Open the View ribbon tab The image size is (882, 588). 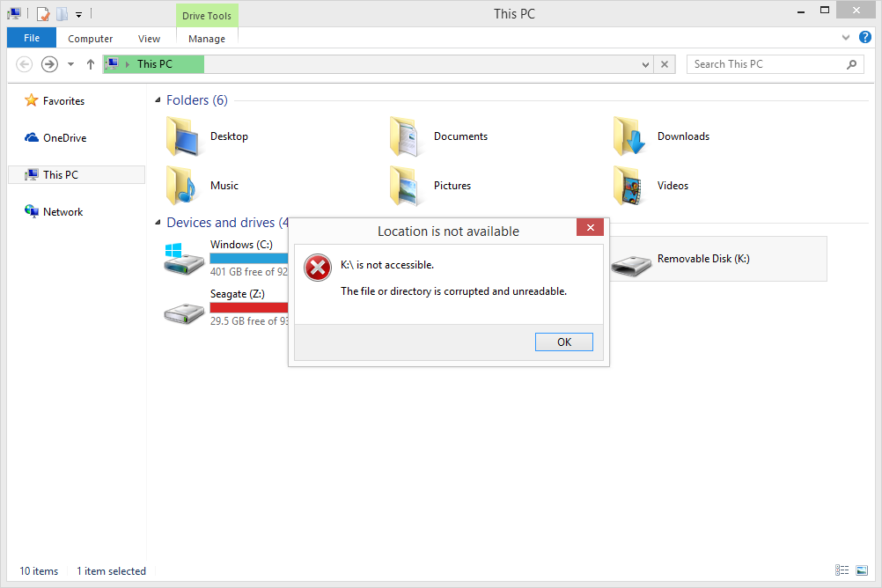tap(149, 38)
